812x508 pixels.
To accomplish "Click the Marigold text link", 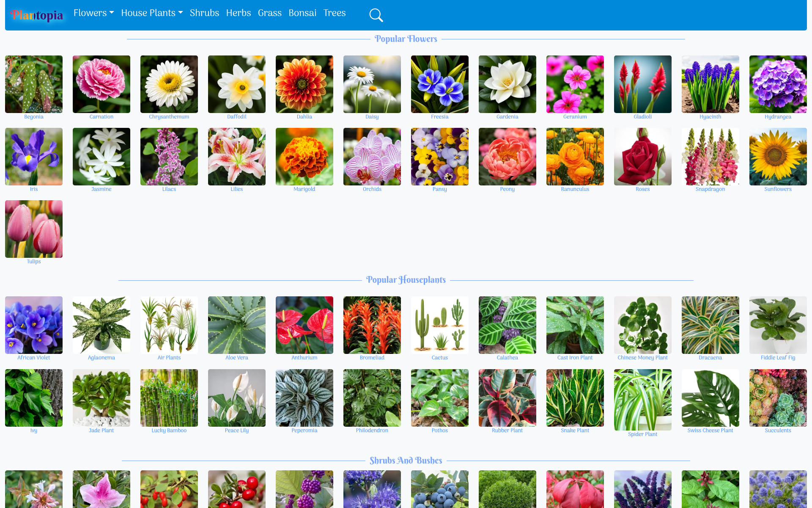I will pyautogui.click(x=304, y=189).
